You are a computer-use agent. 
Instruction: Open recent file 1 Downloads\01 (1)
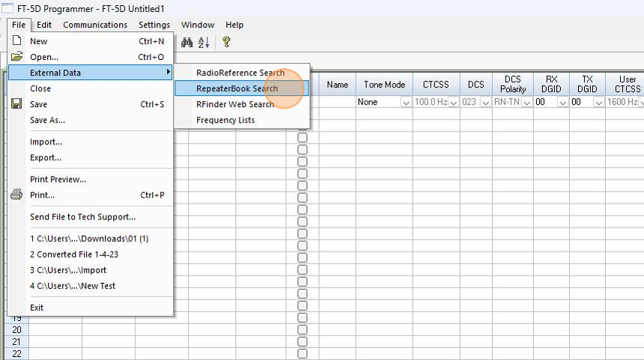91,239
